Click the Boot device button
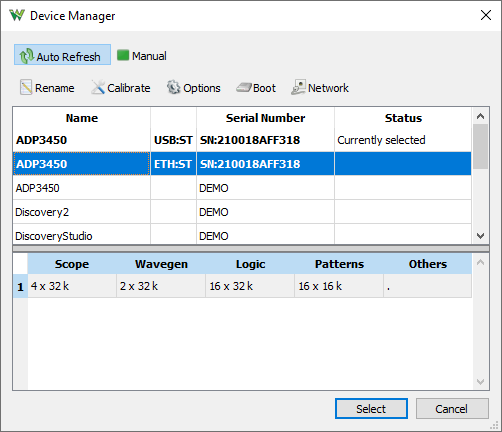 click(x=256, y=88)
